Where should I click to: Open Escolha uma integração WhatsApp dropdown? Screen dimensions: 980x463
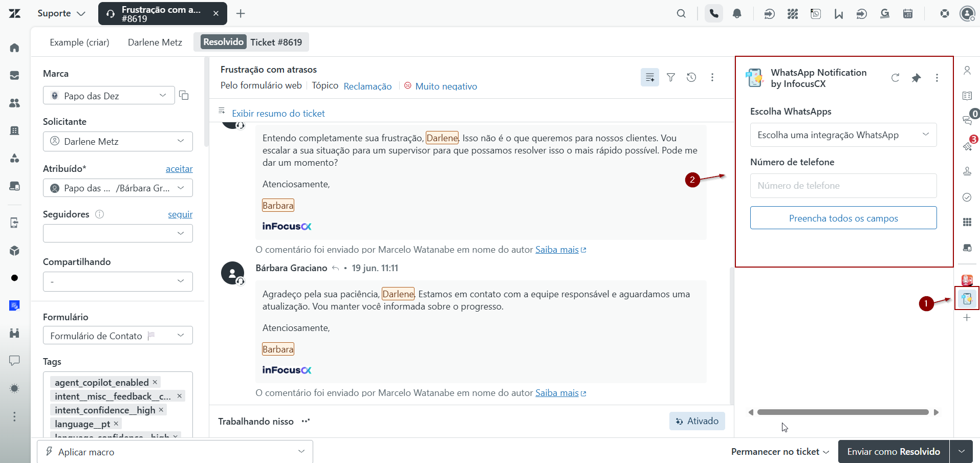pyautogui.click(x=843, y=135)
